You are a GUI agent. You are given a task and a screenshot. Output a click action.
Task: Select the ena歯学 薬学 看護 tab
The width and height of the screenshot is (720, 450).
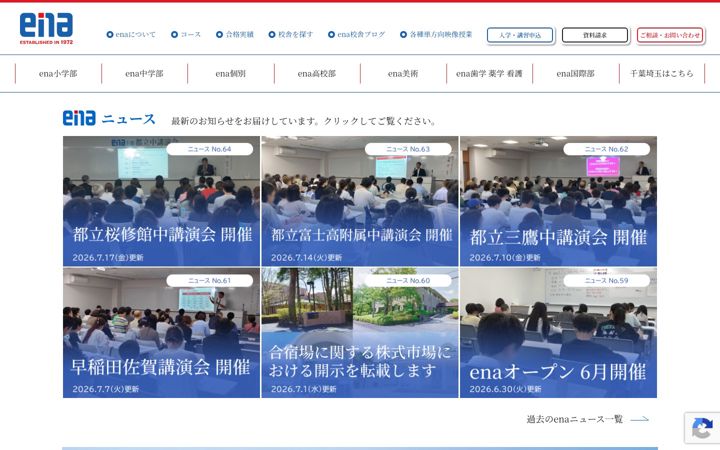(489, 73)
